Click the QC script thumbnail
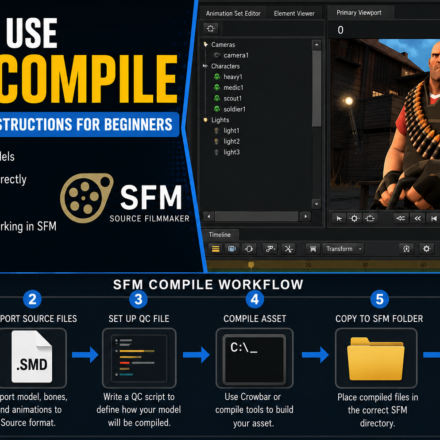This screenshot has height=440, width=440. [139, 358]
